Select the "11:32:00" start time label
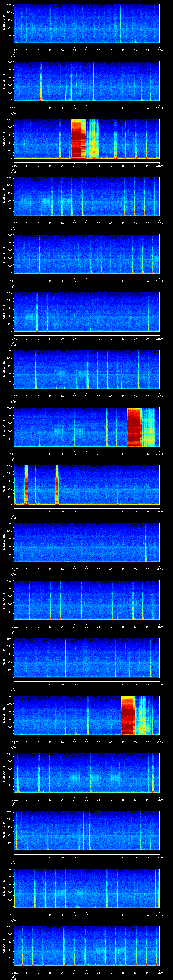The image size is (173, 980). coord(13,627)
